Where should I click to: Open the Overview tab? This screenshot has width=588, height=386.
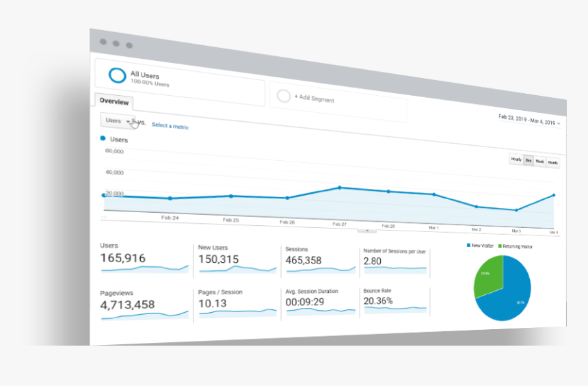(113, 101)
